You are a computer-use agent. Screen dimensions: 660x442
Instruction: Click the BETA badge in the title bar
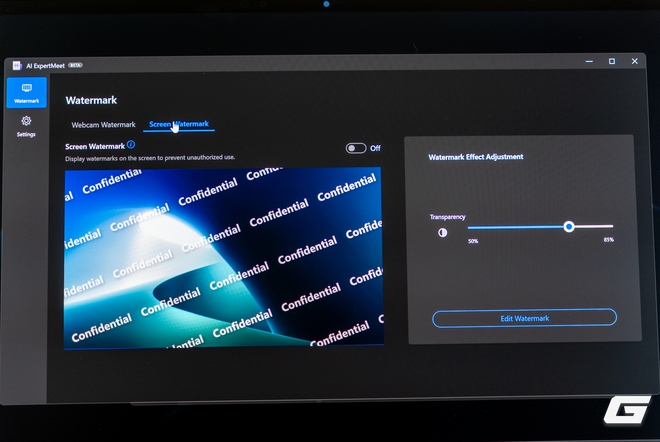75,65
